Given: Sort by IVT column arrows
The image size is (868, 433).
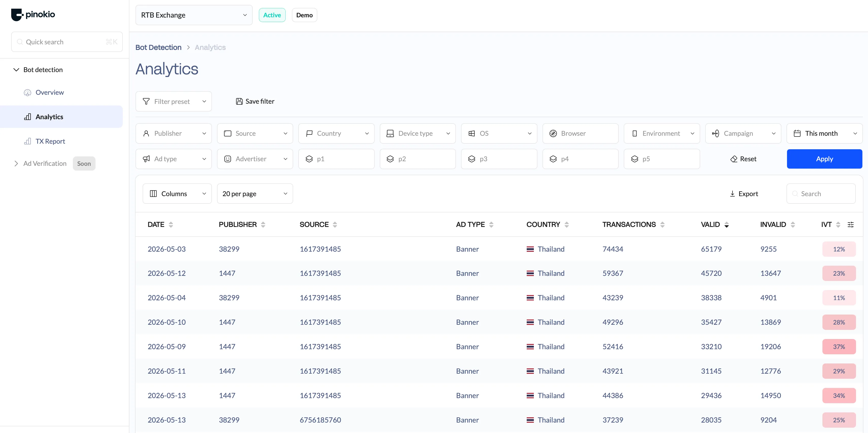Looking at the screenshot, I should (838, 225).
